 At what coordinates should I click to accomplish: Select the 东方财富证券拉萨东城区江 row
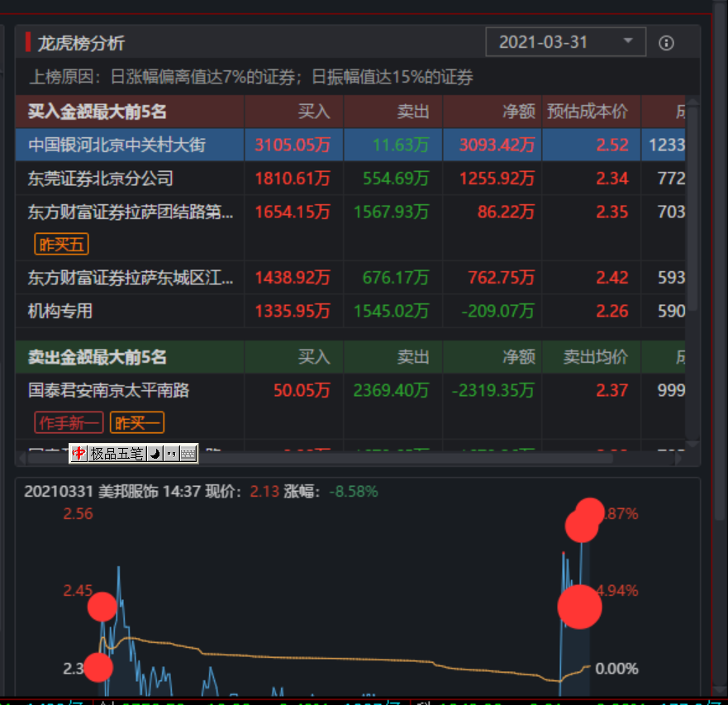coord(350,277)
